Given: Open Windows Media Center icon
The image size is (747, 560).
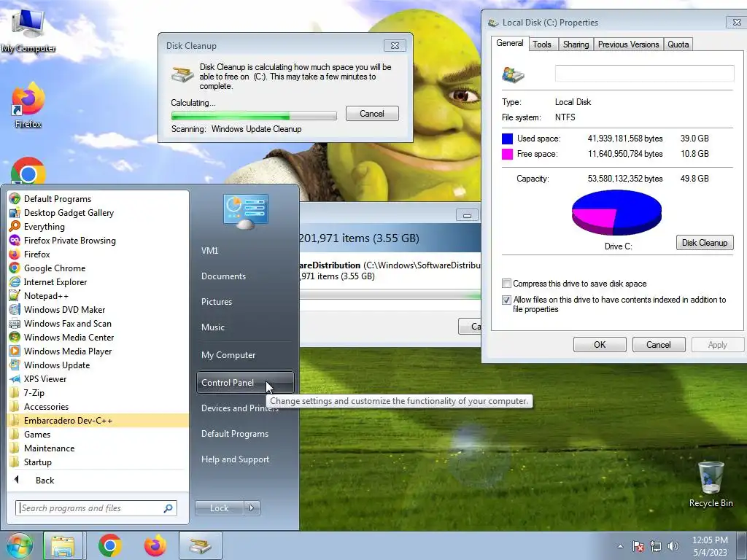Looking at the screenshot, I should click(15, 337).
